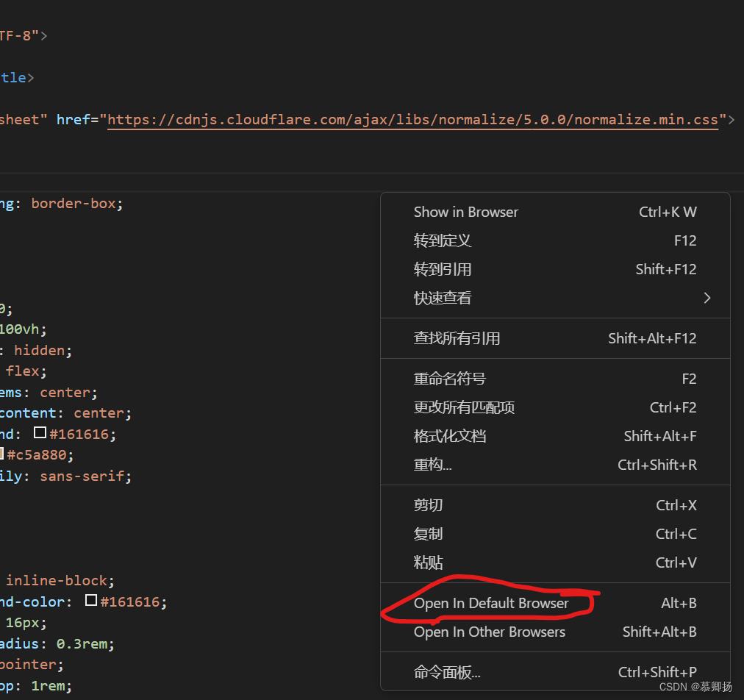Image resolution: width=744 pixels, height=700 pixels.
Task: Select 格式化文档 (Format Document)
Action: pos(555,436)
